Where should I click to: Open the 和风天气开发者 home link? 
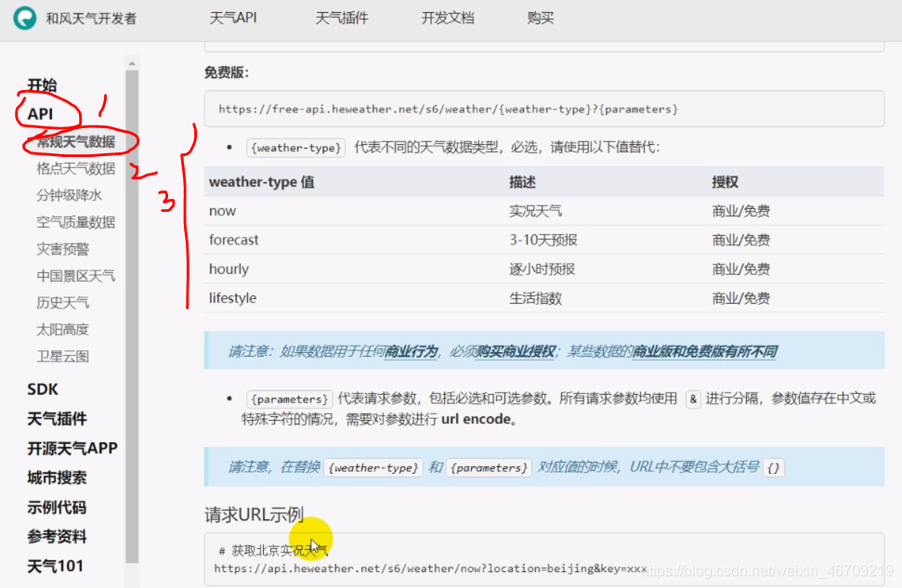click(91, 19)
